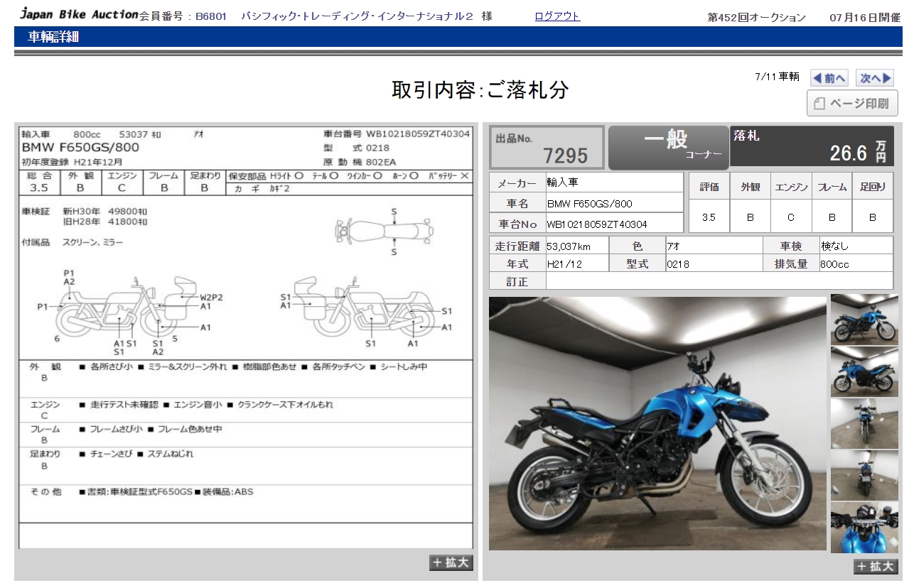Viewport: 909px width, 588px height.
Task: Click the 第452回オークション text
Action: [757, 18]
